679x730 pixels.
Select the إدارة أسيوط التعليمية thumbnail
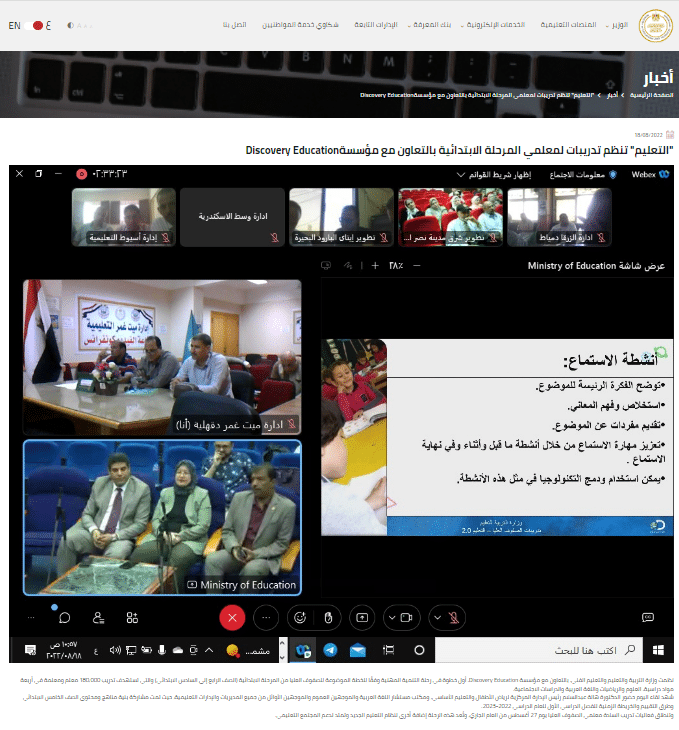point(123,217)
